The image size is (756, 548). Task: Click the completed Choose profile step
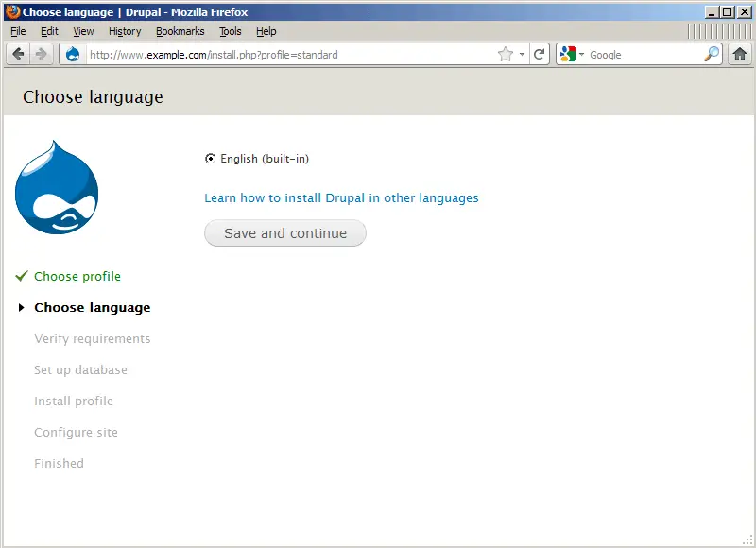point(77,276)
